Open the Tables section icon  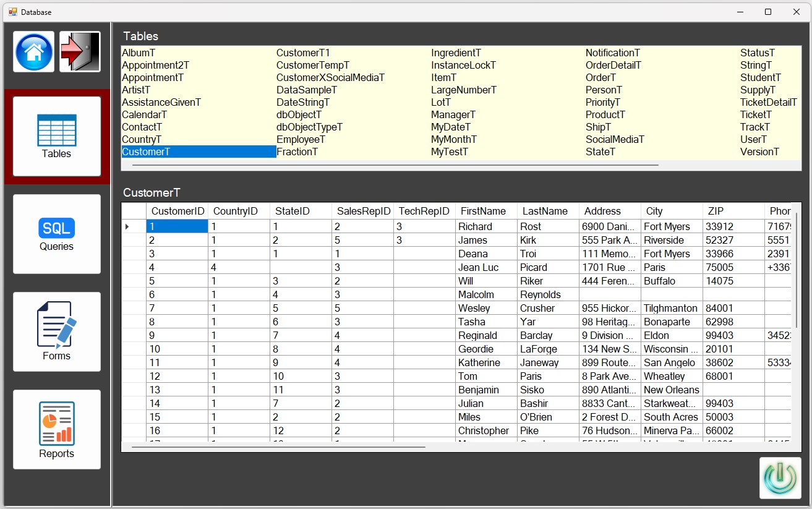pos(56,136)
